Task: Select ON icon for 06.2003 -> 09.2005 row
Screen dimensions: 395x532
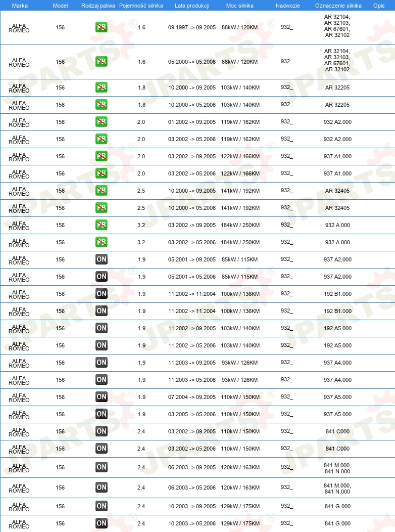Action: (x=102, y=467)
